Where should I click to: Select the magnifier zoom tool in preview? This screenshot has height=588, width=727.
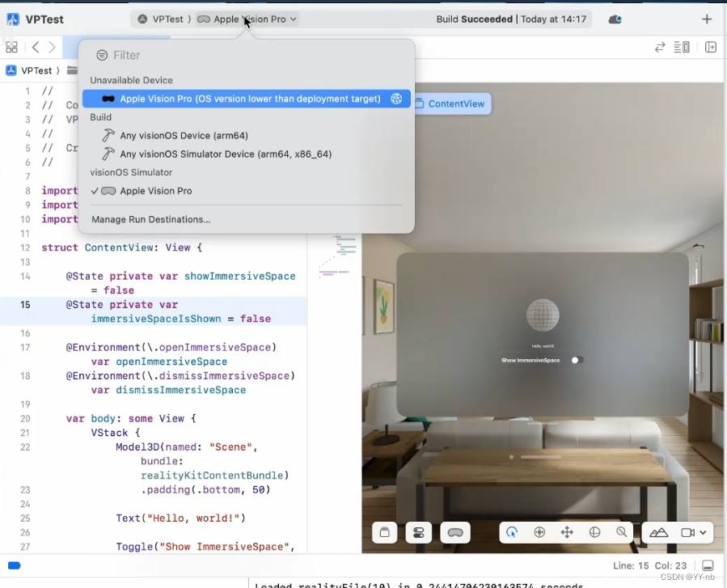[x=621, y=532]
